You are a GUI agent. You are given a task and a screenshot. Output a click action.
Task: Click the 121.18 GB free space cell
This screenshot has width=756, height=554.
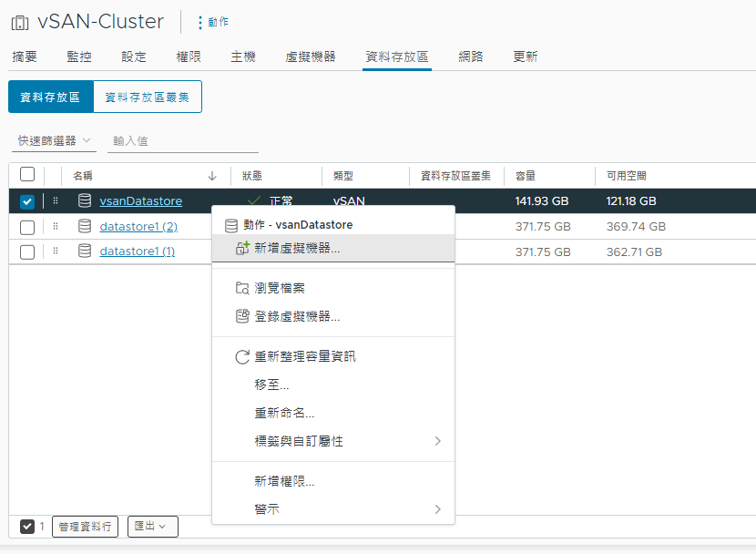pyautogui.click(x=631, y=201)
